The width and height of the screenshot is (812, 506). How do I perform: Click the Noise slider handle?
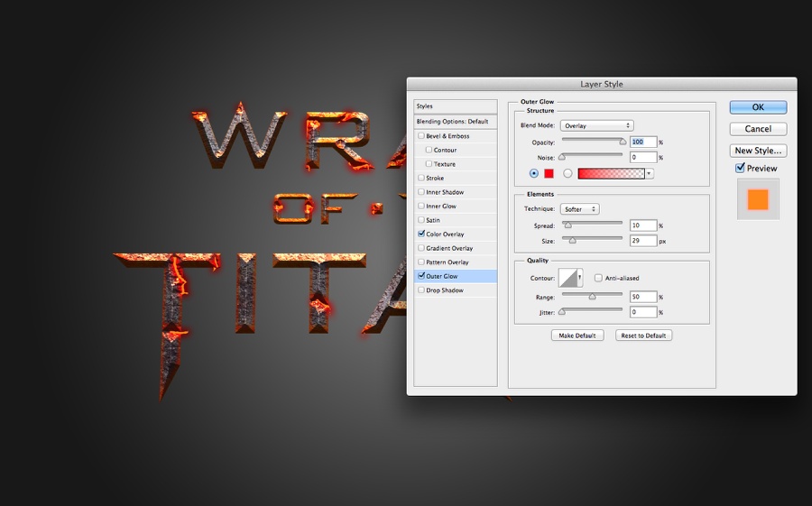562,157
